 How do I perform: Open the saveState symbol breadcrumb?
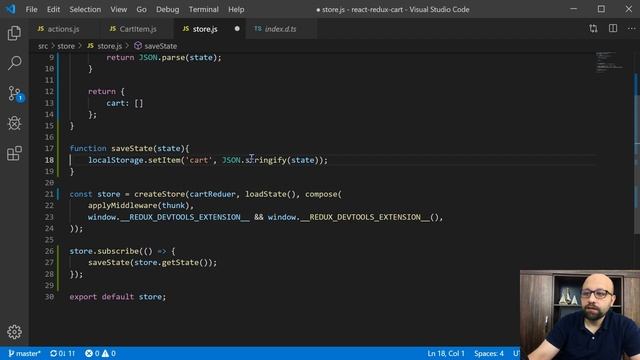(x=156, y=46)
